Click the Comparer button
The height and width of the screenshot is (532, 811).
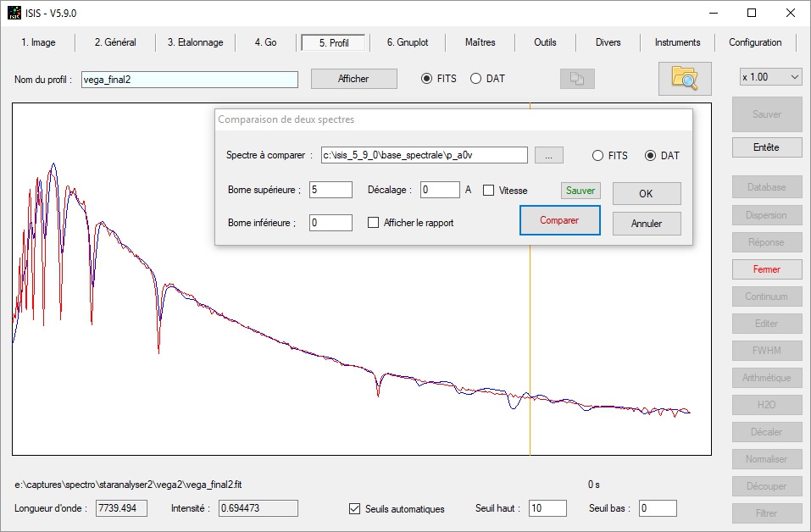(559, 220)
